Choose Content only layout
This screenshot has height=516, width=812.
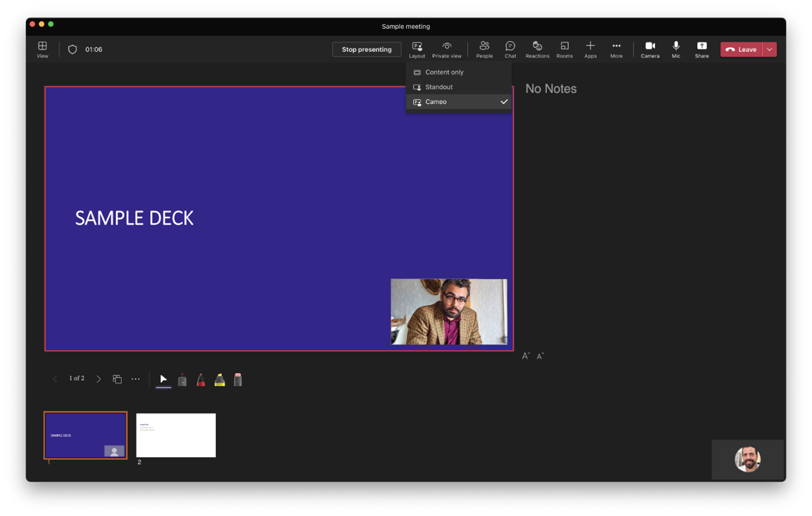pos(443,72)
